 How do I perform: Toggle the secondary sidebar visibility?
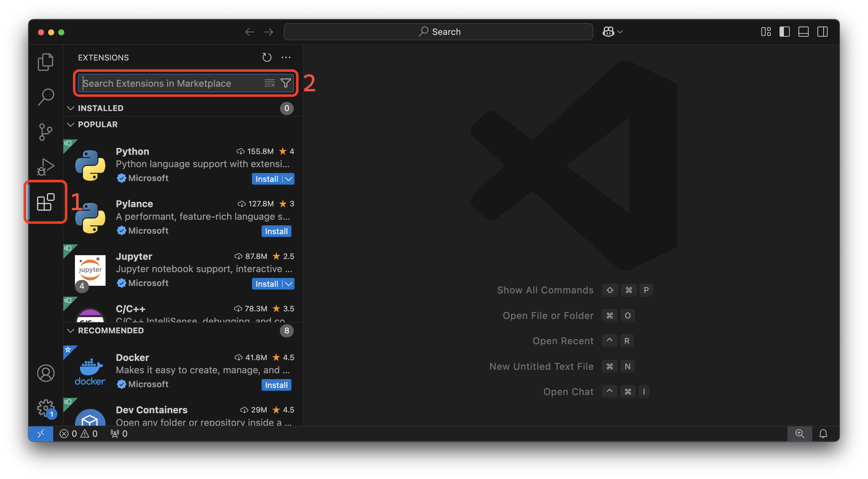(822, 32)
